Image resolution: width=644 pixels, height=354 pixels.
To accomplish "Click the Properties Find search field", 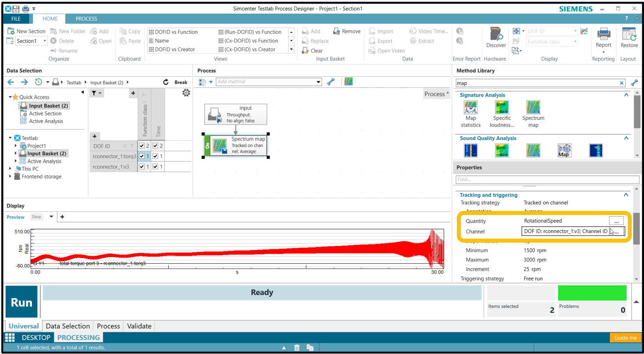I will coord(547,179).
